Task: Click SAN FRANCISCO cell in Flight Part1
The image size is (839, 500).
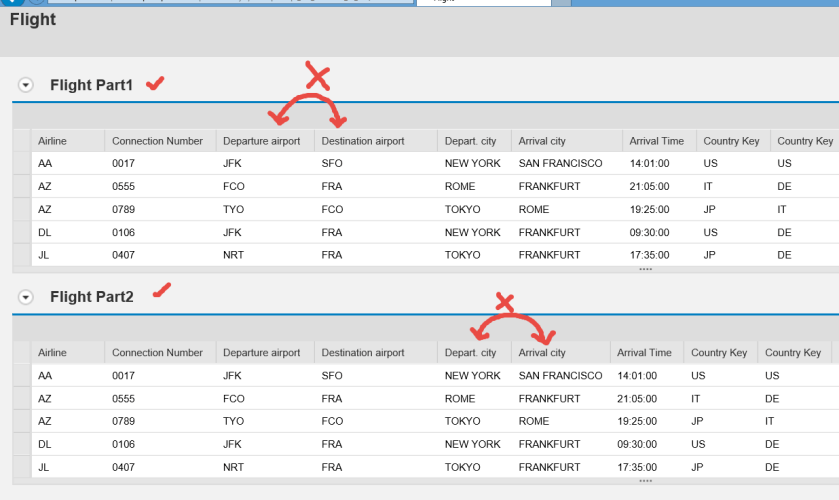Action: pyautogui.click(x=560, y=163)
